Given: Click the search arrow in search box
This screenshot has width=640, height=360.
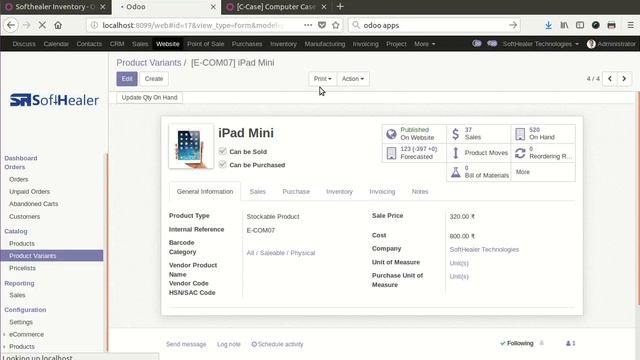Looking at the screenshot, I should (x=513, y=25).
